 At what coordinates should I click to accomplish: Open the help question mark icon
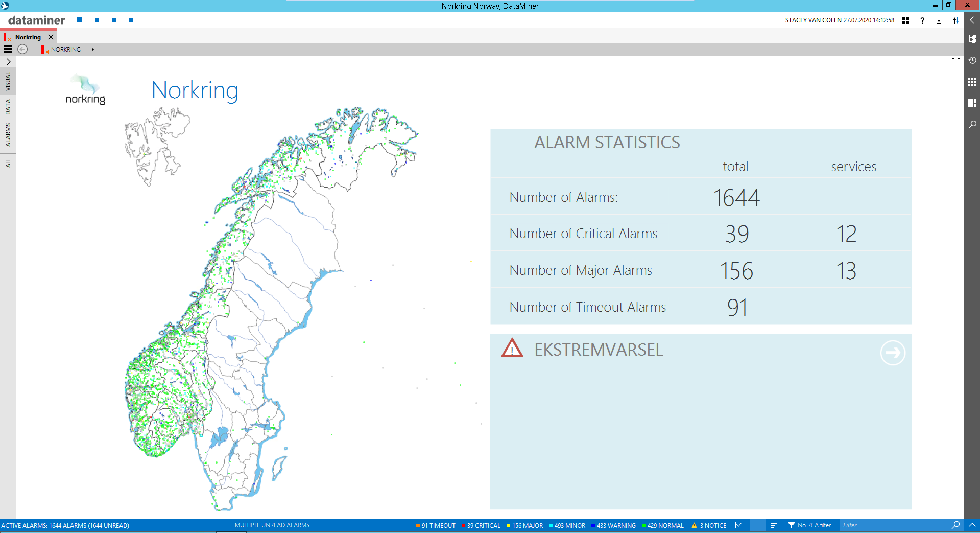click(922, 20)
